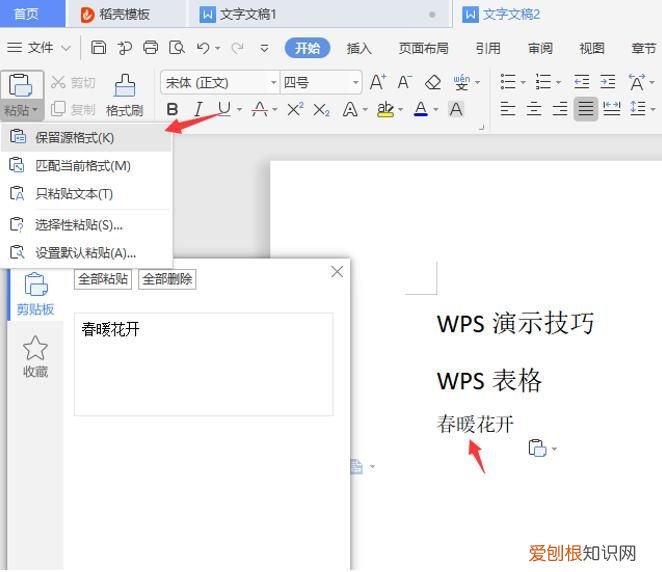This screenshot has height=572, width=662.
Task: Open the font size 四号 dropdown
Action: pyautogui.click(x=355, y=82)
